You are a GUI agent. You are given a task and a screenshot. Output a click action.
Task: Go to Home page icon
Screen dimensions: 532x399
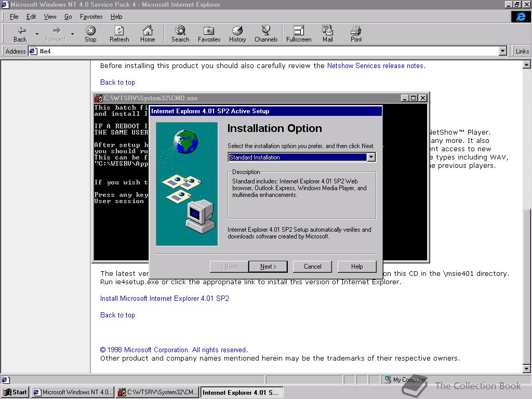click(x=148, y=34)
